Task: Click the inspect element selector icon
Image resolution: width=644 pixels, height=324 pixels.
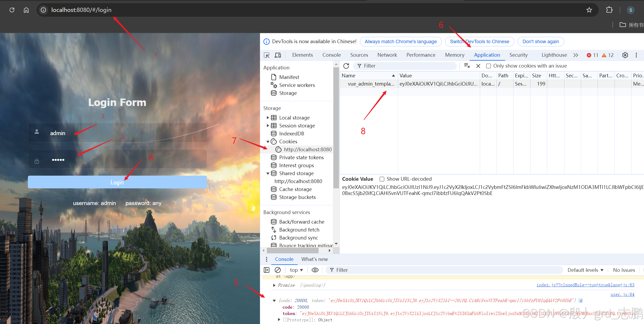Action: (x=267, y=55)
